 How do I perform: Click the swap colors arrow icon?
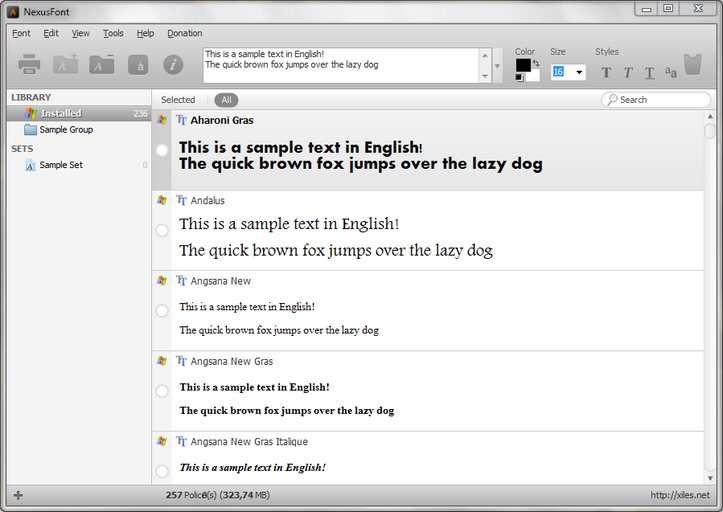click(536, 63)
